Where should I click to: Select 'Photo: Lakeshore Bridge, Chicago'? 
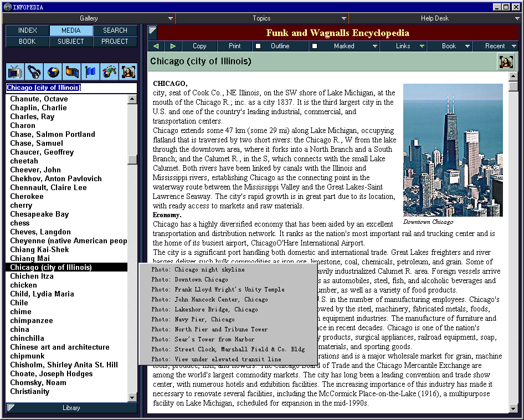coord(228,309)
